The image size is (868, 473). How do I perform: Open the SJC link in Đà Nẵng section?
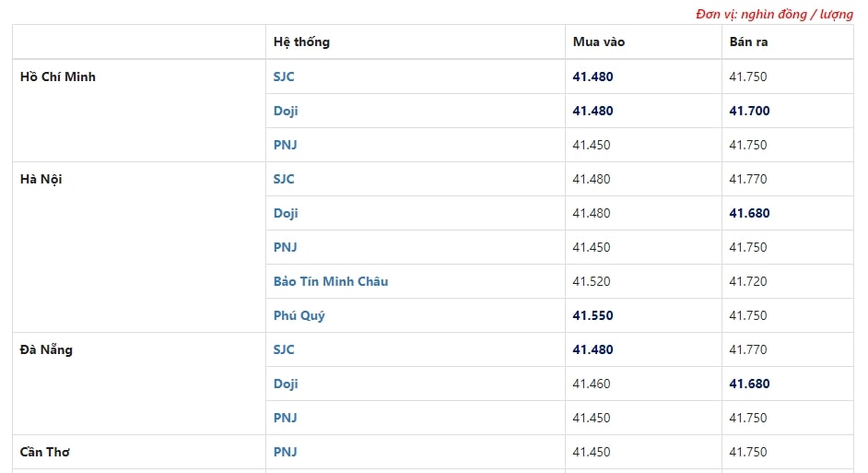pos(284,350)
